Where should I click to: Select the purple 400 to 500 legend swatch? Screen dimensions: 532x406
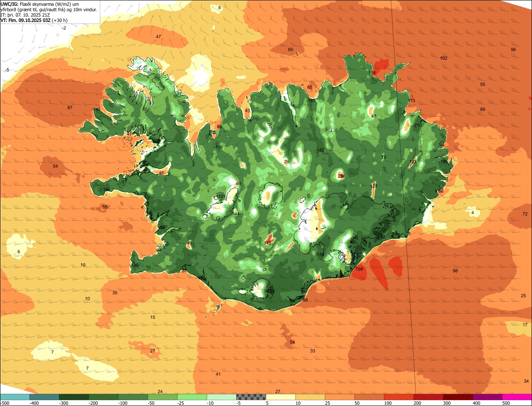click(x=488, y=397)
